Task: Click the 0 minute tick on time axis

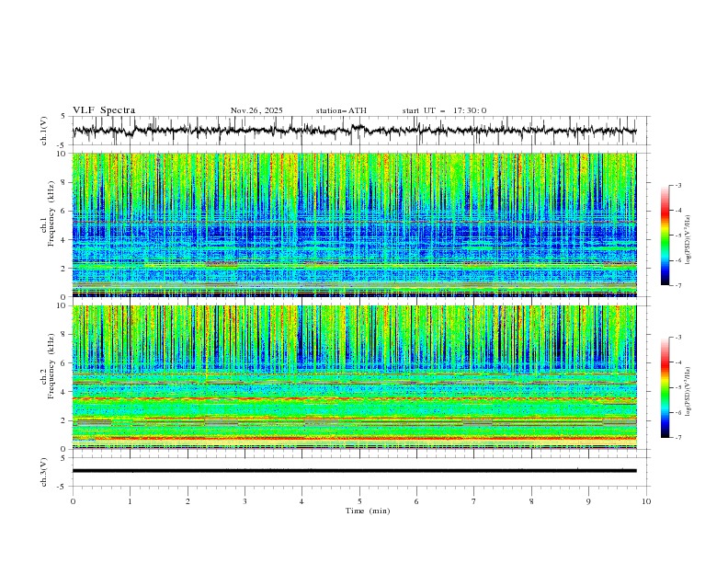Action: 73,501
